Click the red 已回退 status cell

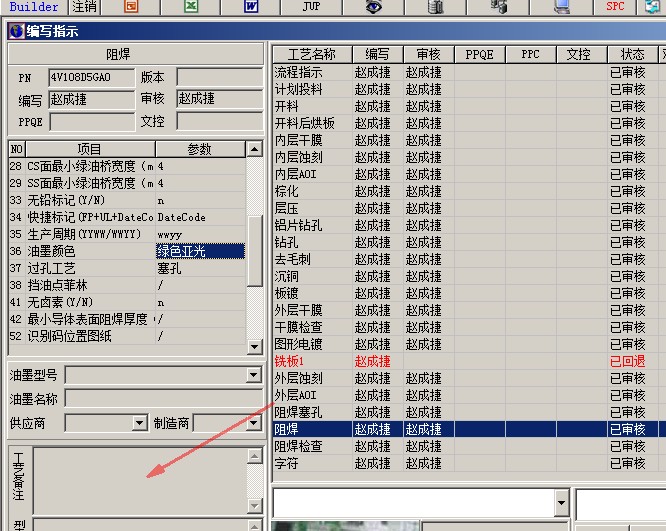(633, 362)
